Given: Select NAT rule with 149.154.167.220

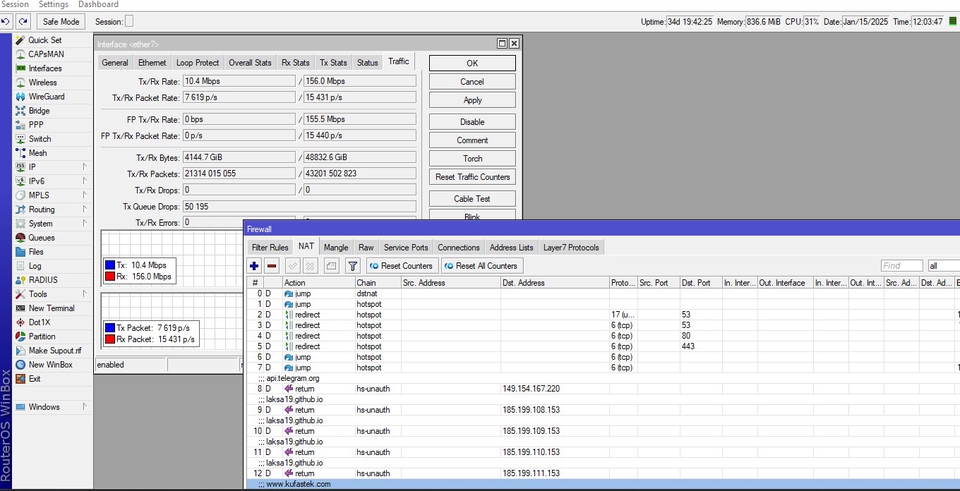Looking at the screenshot, I should click(603, 389).
